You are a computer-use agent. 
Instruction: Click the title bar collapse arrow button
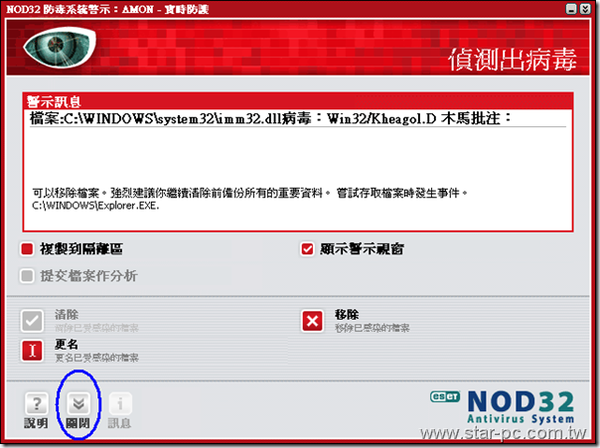[585, 9]
